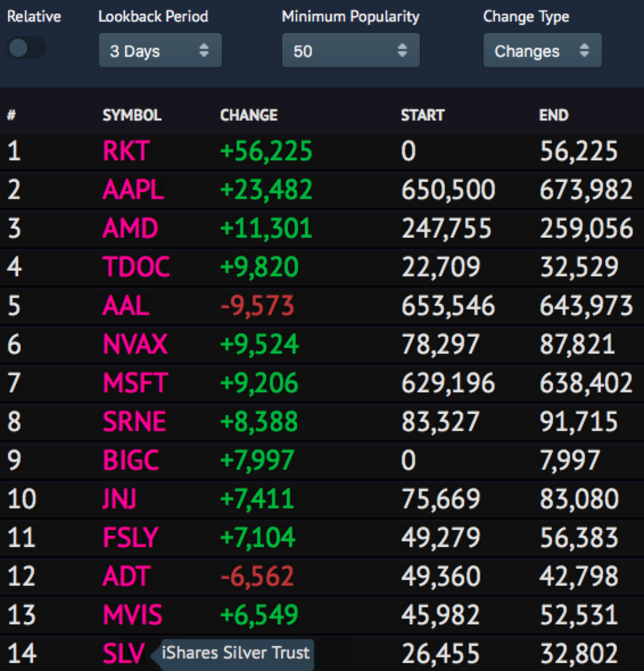Open the FSLY symbol link
Image resolution: width=644 pixels, height=671 pixels.
[130, 537]
